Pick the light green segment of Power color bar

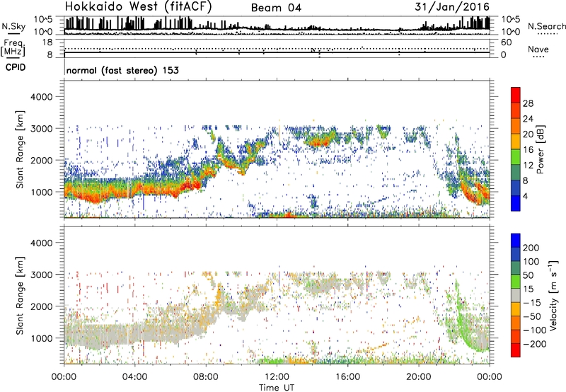point(516,157)
